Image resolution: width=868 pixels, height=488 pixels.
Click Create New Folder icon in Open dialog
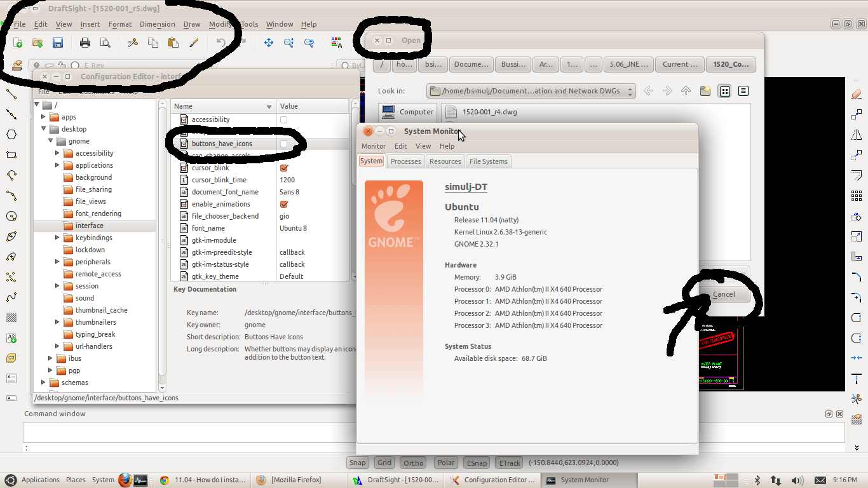pyautogui.click(x=705, y=91)
